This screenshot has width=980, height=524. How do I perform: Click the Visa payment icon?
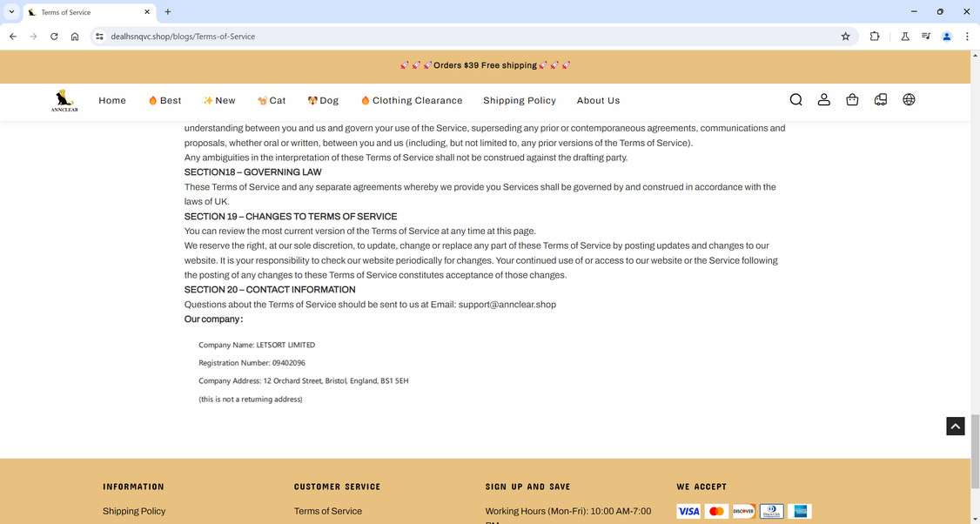point(688,512)
